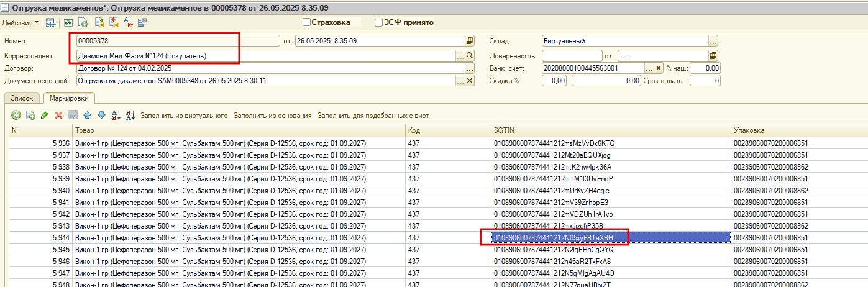Click the red Delete row icon
The height and width of the screenshot is (287, 868).
click(x=59, y=116)
